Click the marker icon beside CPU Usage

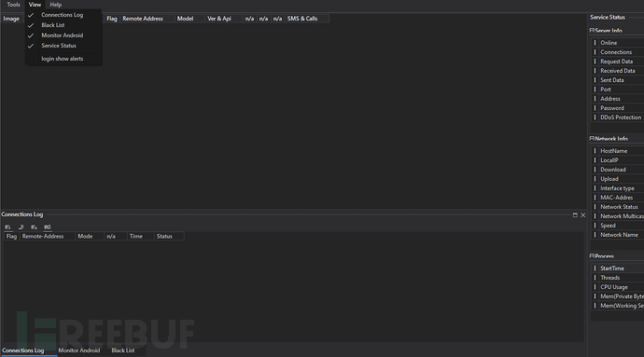point(595,287)
